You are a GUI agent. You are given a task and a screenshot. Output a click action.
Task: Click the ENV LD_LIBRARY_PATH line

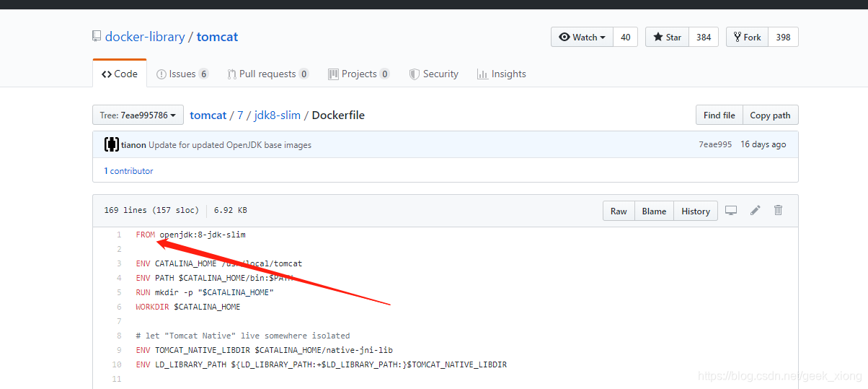pyautogui.click(x=321, y=364)
